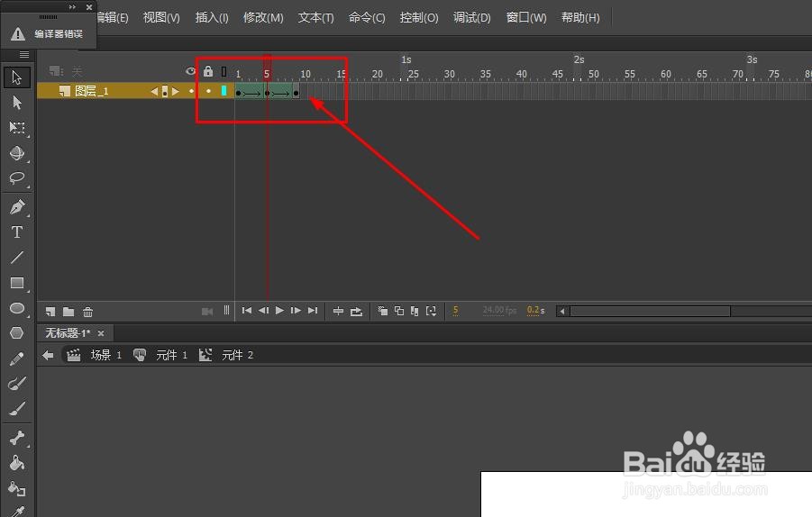The image size is (812, 517).
Task: Click the Onion Skin icon
Action: (383, 311)
